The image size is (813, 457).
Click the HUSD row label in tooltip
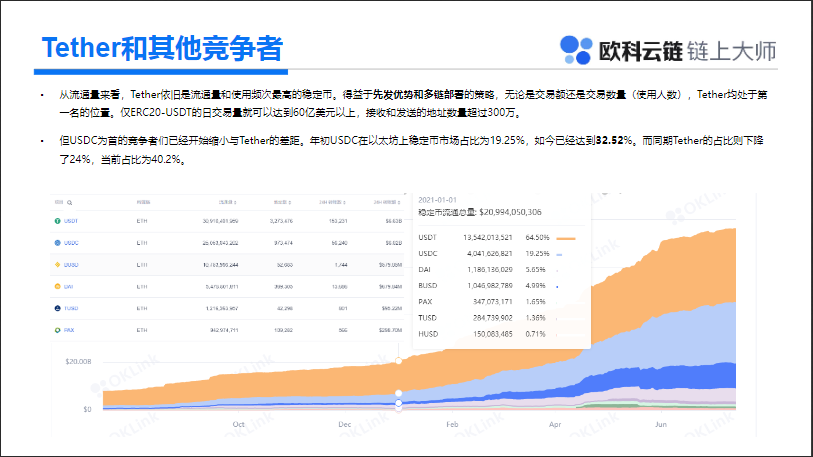tap(428, 334)
